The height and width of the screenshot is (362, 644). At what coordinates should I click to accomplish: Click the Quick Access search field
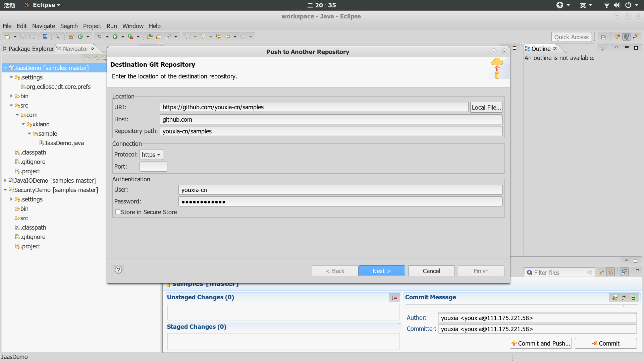pyautogui.click(x=571, y=37)
